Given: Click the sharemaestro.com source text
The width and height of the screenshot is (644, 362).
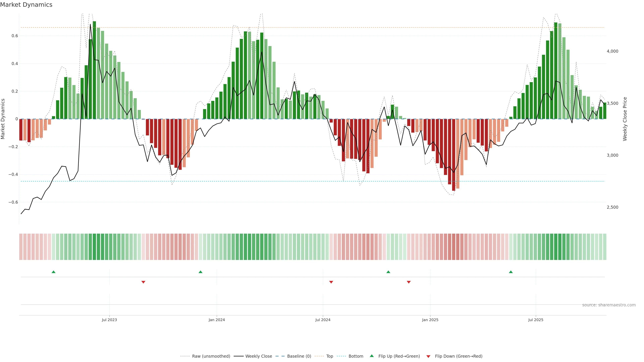Looking at the screenshot, I should point(609,305).
